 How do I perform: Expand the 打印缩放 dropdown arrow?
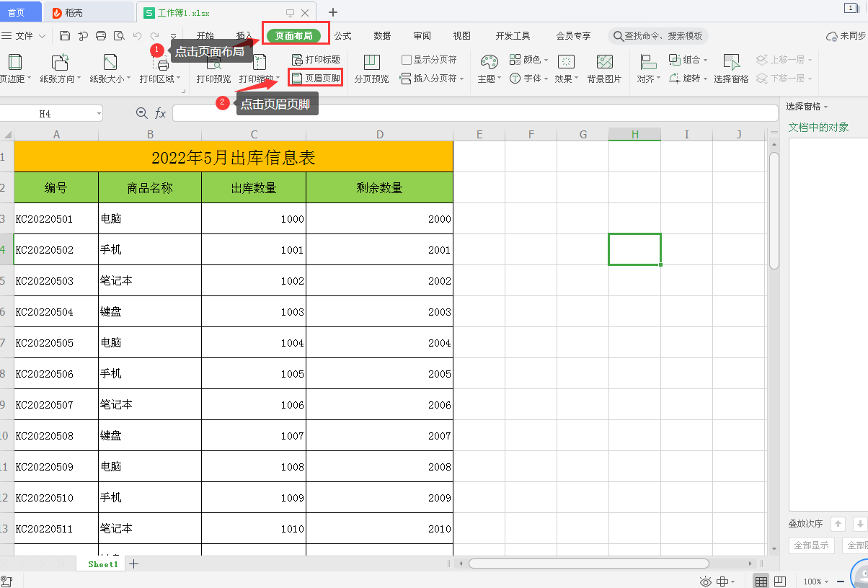click(x=278, y=79)
